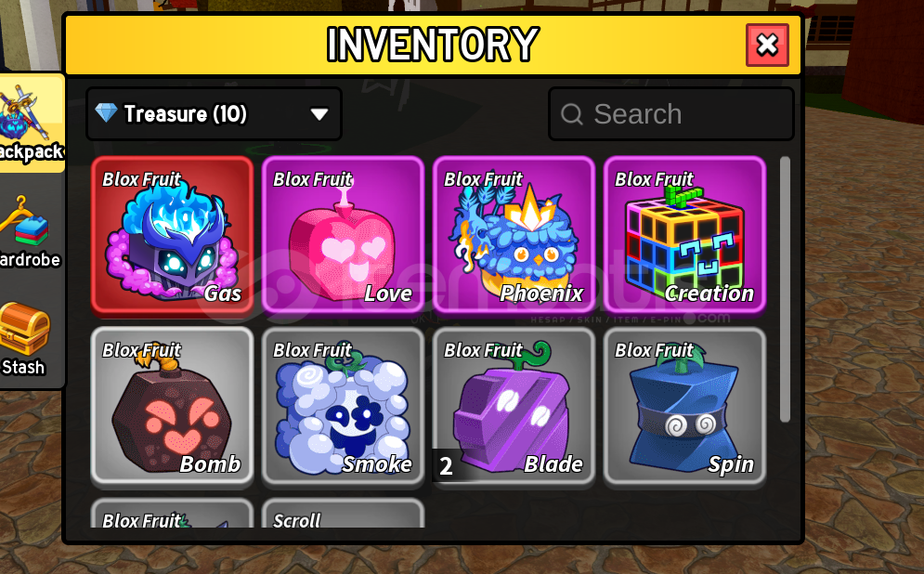This screenshot has width=924, height=574.
Task: Switch to the Backpack tab
Action: coord(31,123)
